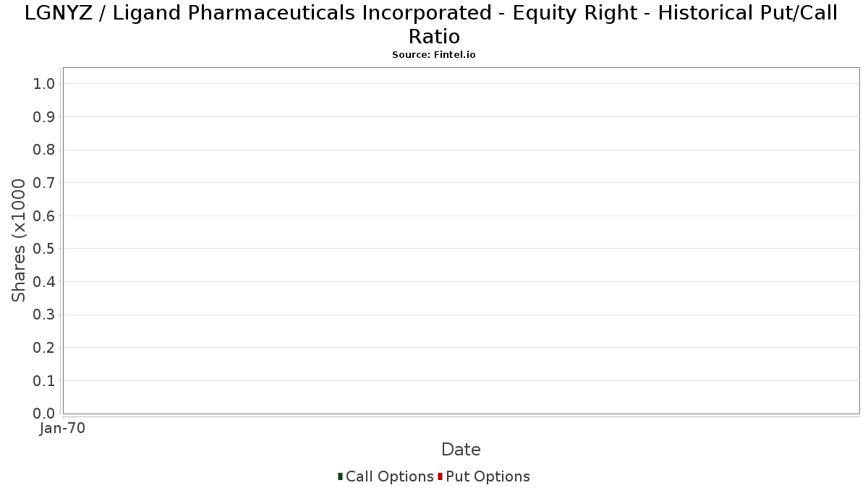
Task: Choose the 0.3 y-axis tick label
Action: click(x=44, y=314)
